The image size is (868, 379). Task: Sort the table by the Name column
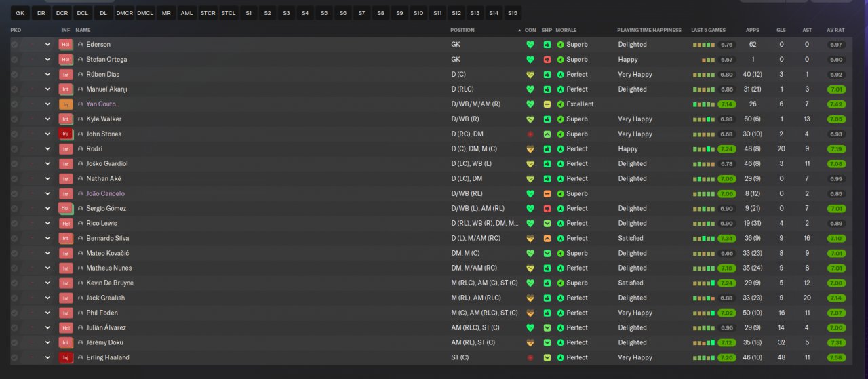(83, 30)
